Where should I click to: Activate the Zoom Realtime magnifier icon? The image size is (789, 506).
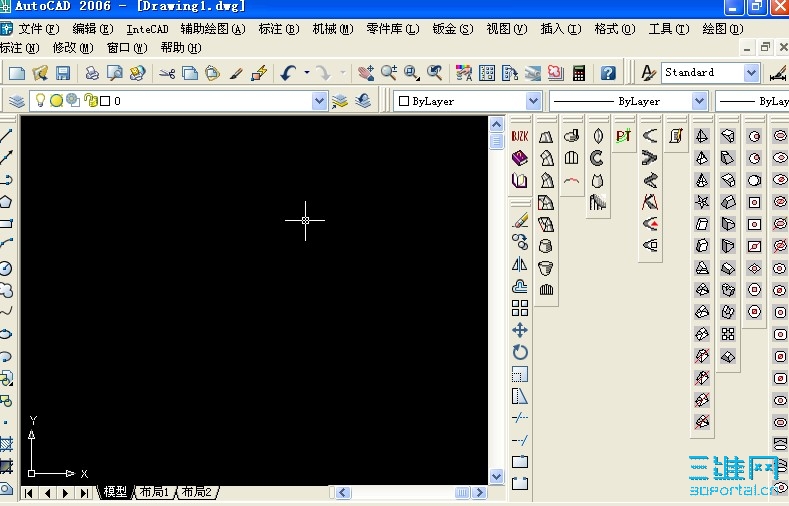[x=388, y=73]
